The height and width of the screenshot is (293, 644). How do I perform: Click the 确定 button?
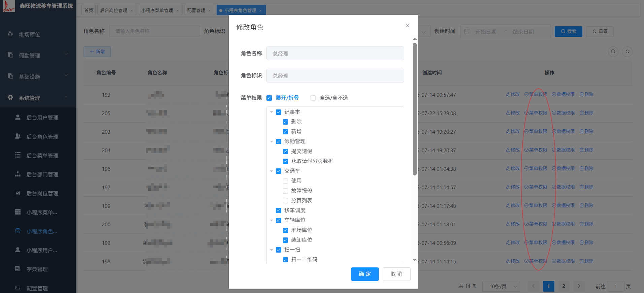tap(365, 274)
